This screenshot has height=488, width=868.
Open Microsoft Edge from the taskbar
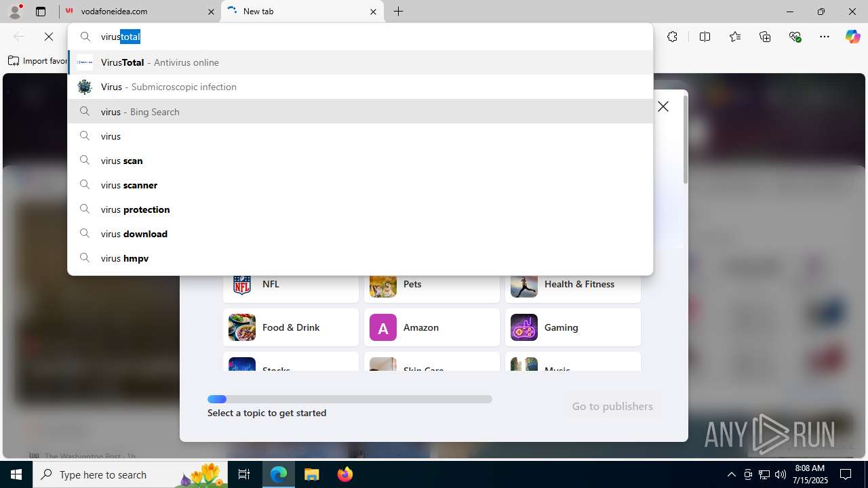coord(279,474)
